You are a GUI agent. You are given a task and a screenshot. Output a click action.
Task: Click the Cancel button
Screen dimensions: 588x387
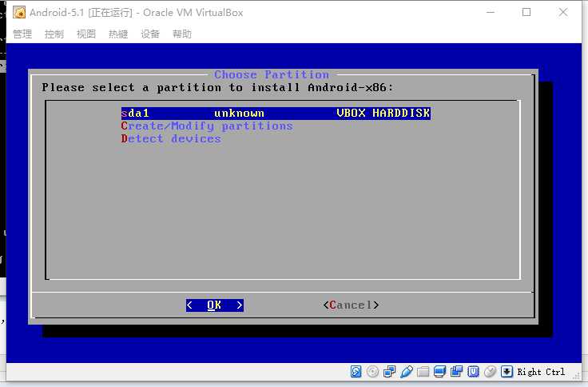pyautogui.click(x=351, y=305)
